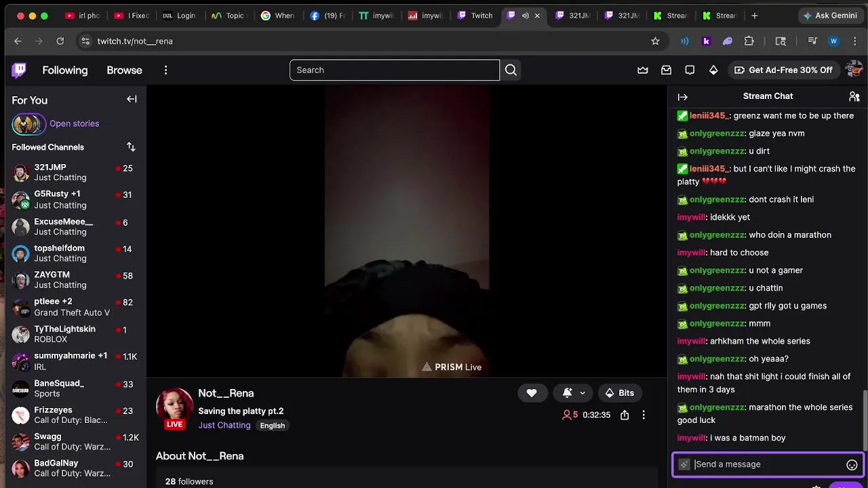Open Not__Rena channel name link
Screen dimensions: 868x488
click(x=226, y=393)
